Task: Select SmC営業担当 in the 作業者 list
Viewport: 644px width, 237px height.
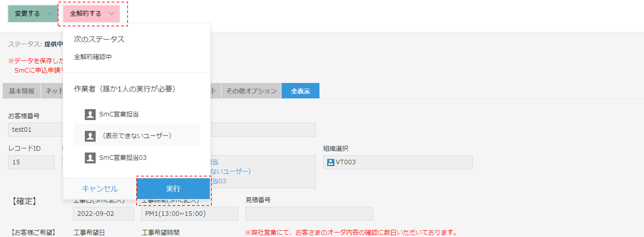Action: tap(137, 115)
